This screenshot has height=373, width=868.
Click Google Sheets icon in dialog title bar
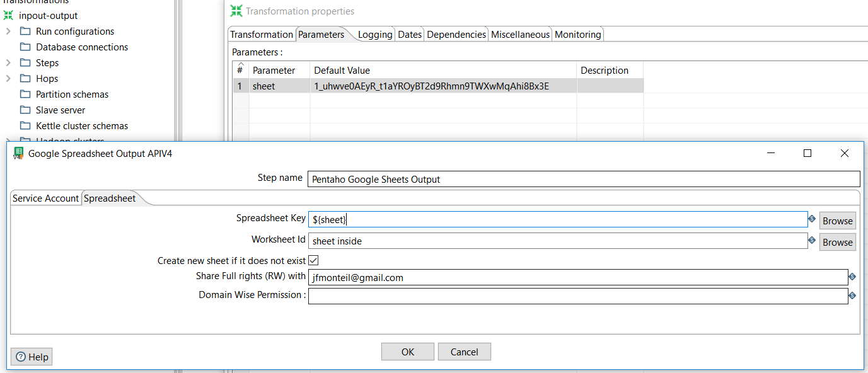[x=18, y=153]
